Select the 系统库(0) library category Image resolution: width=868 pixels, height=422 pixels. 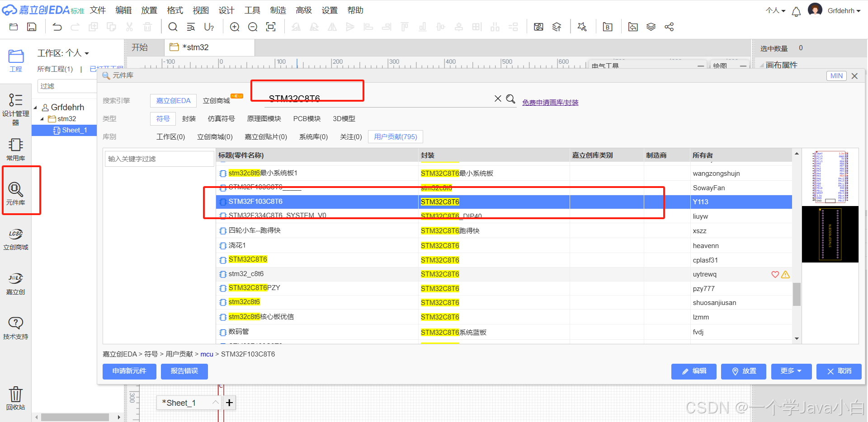pyautogui.click(x=313, y=136)
